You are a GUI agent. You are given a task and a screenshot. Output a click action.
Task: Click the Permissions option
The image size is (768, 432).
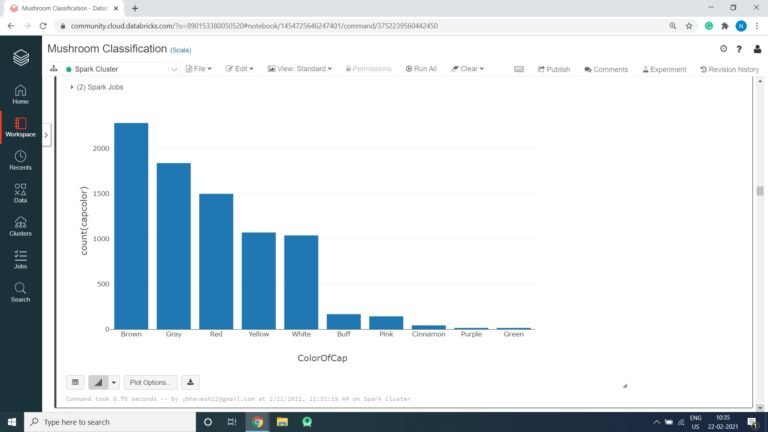[368, 69]
